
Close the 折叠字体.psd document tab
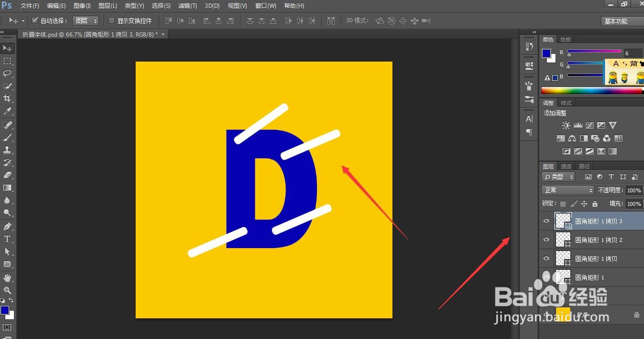[163, 34]
